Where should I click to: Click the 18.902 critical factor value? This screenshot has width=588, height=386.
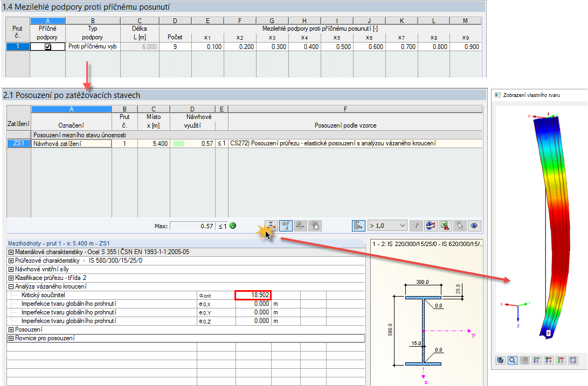pos(253,296)
